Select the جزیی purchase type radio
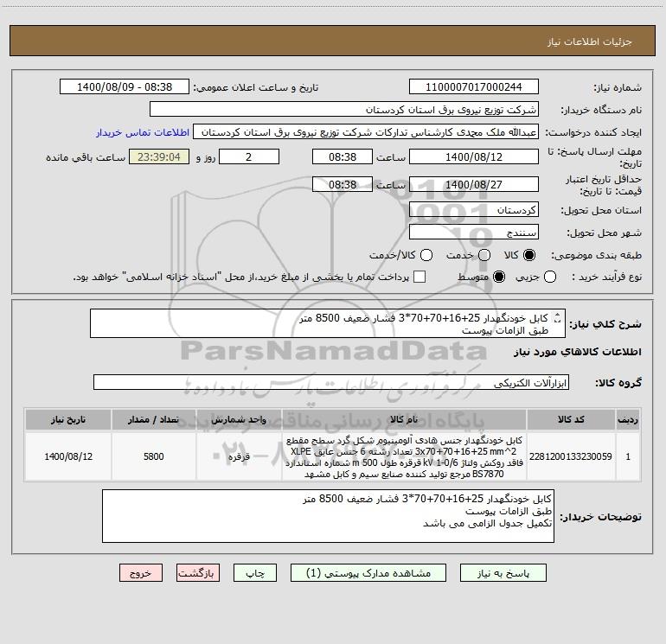 pos(550,277)
